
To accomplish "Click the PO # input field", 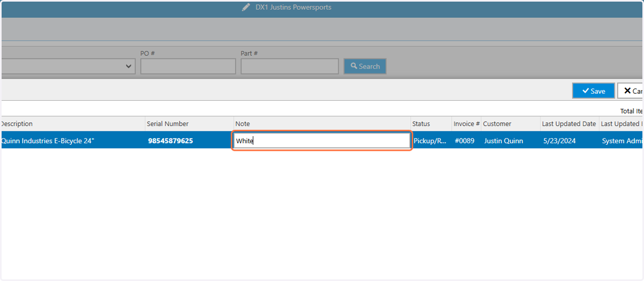I will 188,66.
